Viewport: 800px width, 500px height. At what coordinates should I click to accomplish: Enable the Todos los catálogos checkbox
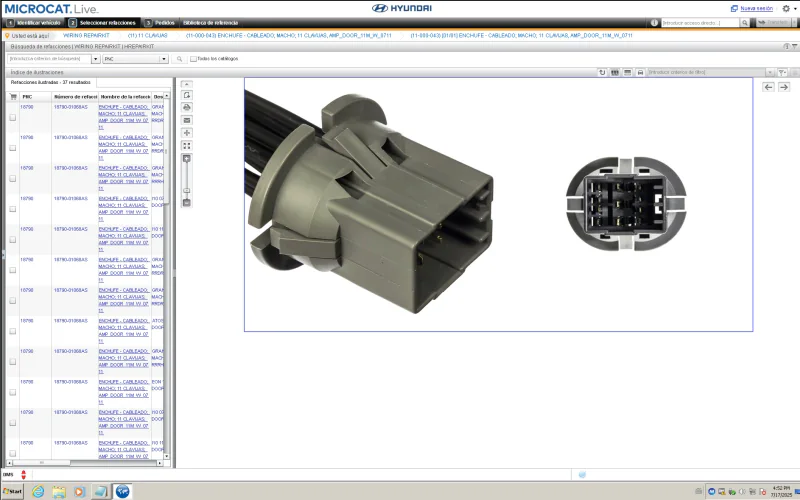click(193, 59)
